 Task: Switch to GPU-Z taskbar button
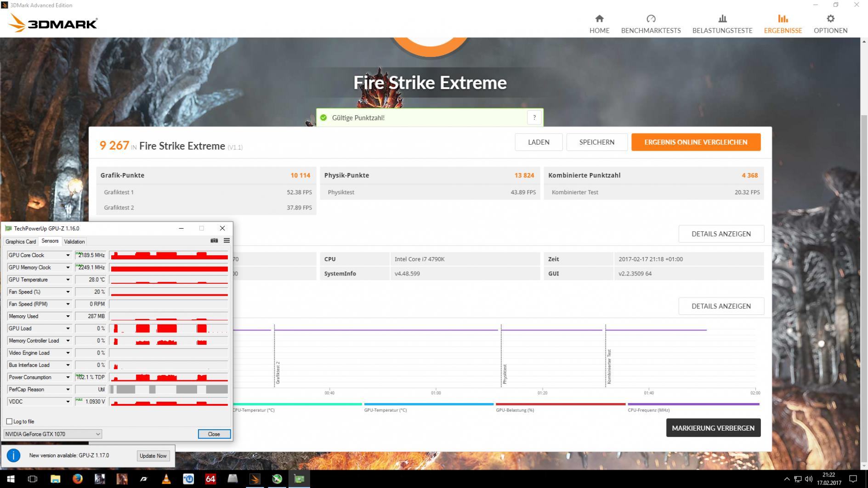(x=299, y=479)
